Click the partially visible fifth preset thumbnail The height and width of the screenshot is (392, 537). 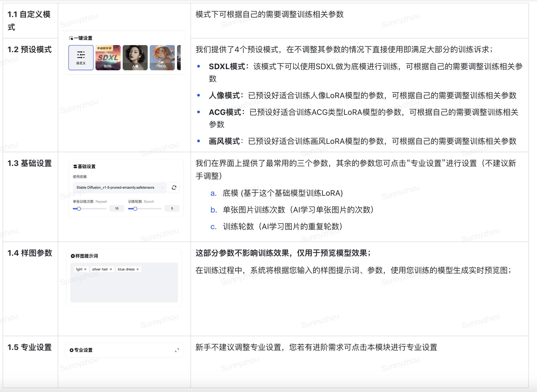[179, 57]
